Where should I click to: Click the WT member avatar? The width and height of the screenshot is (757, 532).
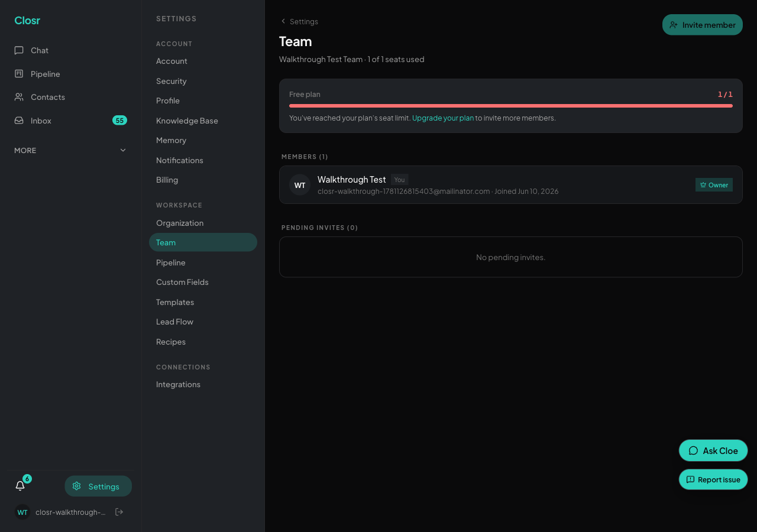pos(300,185)
